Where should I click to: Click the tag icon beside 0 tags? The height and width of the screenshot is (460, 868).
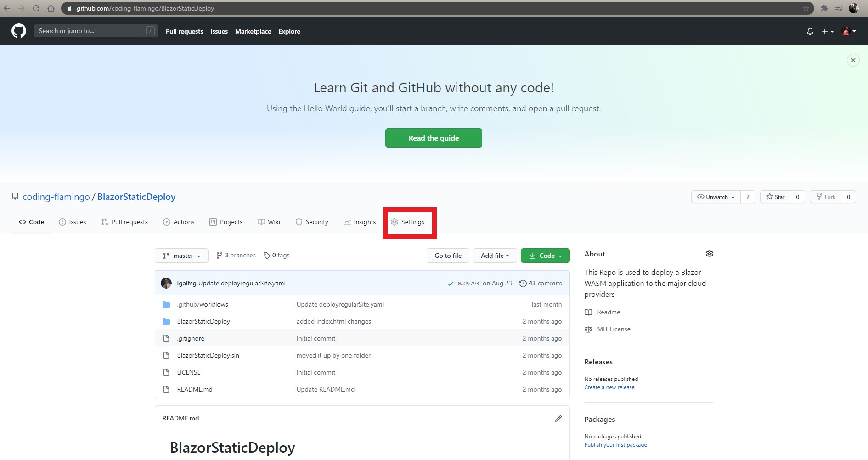click(267, 256)
